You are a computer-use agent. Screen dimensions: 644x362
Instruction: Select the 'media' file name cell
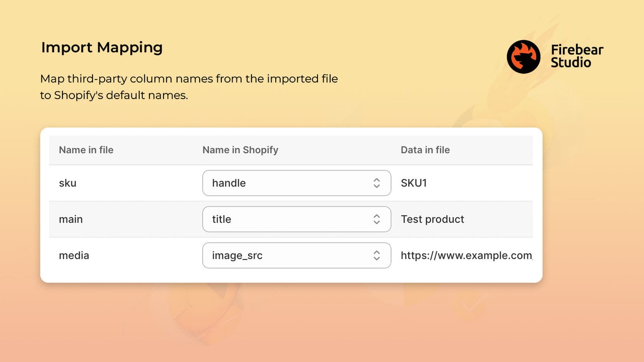[74, 255]
